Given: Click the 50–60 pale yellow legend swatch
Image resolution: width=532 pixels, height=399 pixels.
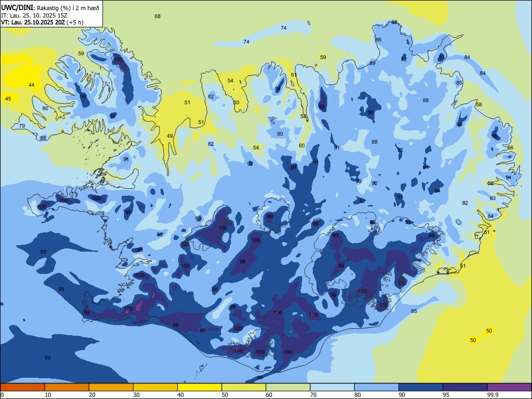Looking at the screenshot, I should tap(244, 387).
